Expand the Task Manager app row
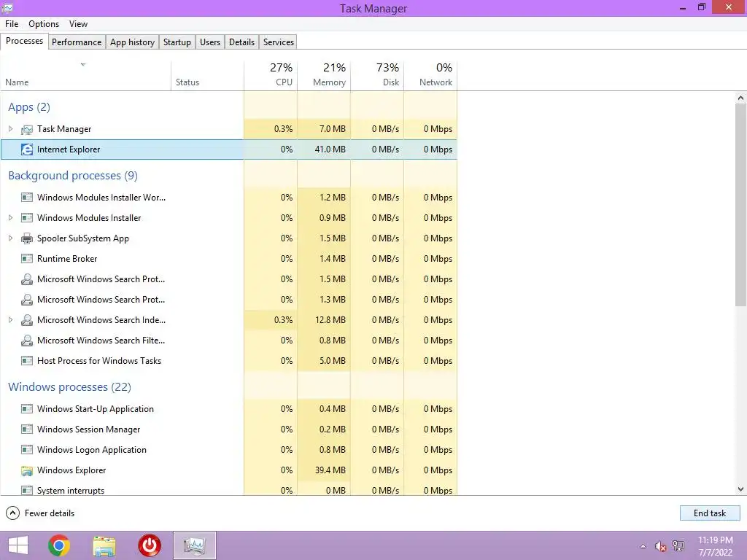 click(x=10, y=128)
